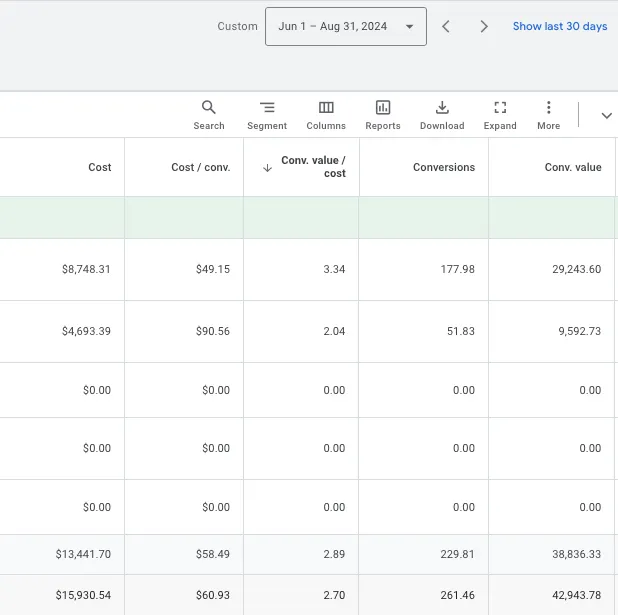Sort by Cost column header
Viewport: 618px width, 615px height.
pos(99,167)
